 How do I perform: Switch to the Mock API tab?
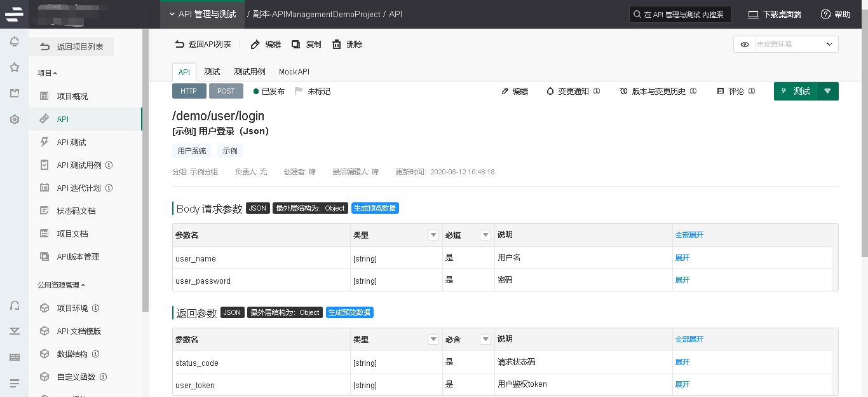pyautogui.click(x=294, y=72)
